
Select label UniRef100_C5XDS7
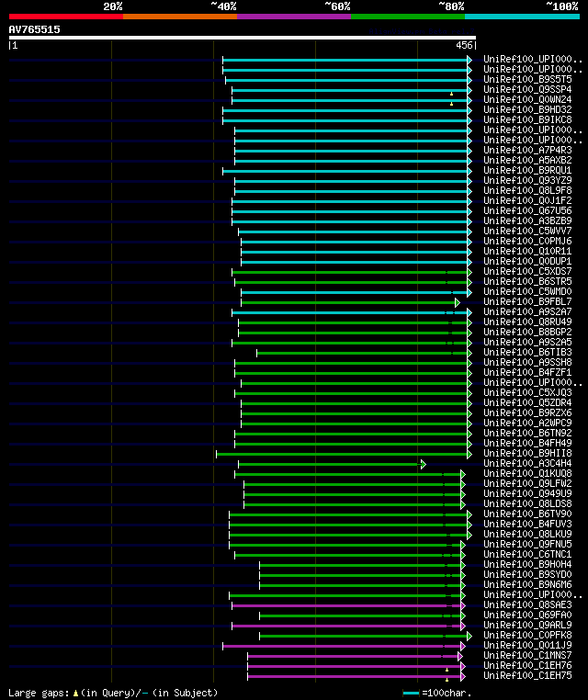[527, 271]
